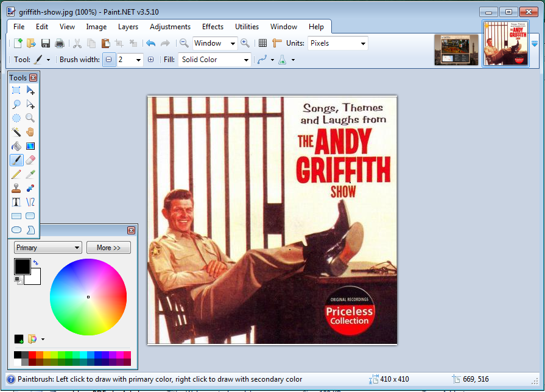Select the Rectangle shape tool

pos(16,216)
